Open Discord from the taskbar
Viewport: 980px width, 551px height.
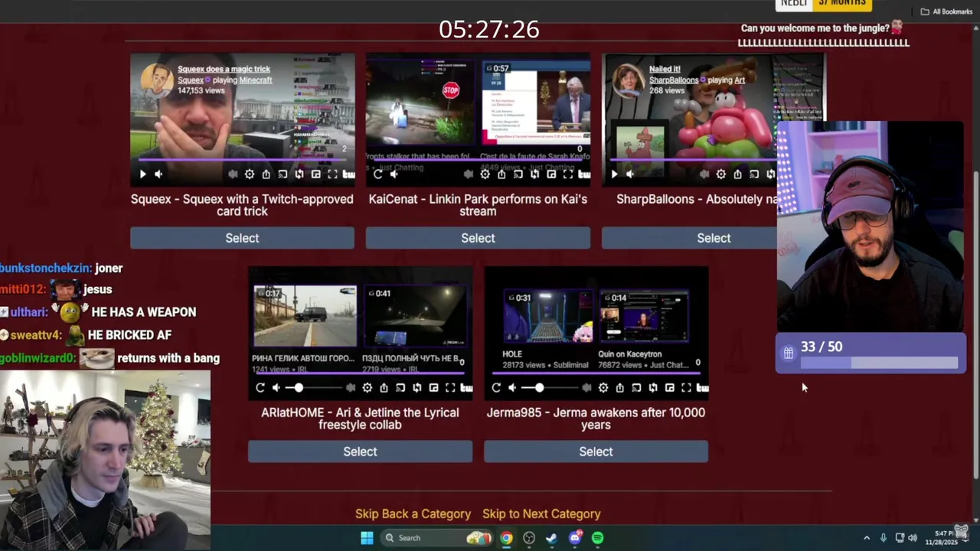pos(575,538)
